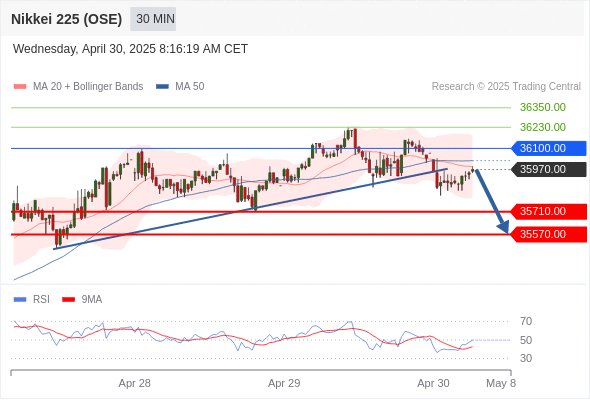
Task: Click the blue MA 50 legend swatch
Action: 162,87
